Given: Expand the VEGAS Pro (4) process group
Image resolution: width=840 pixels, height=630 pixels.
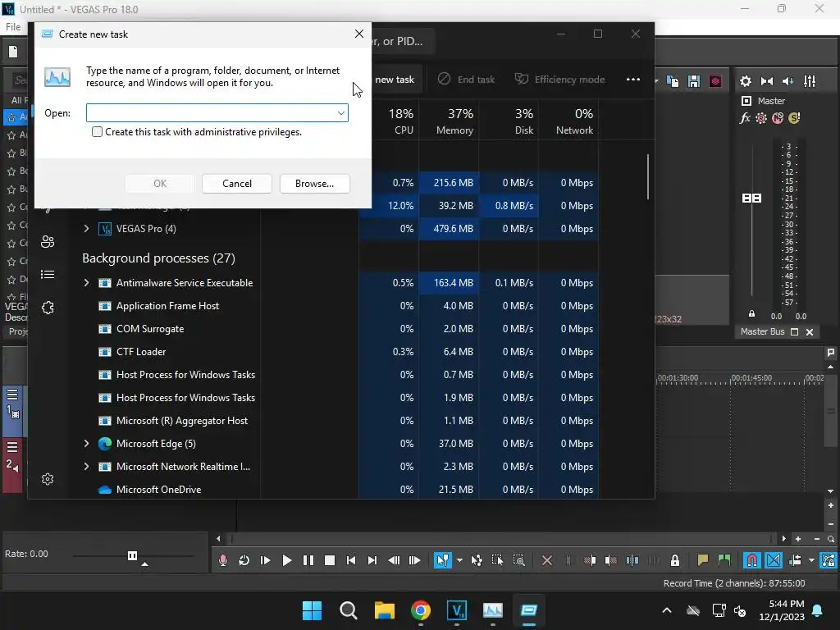Looking at the screenshot, I should click(x=86, y=229).
